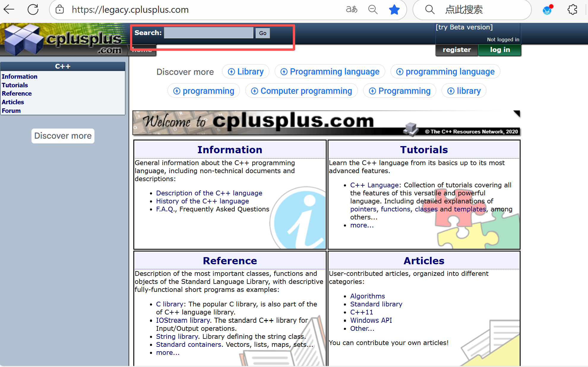Click the site Search input field

208,33
